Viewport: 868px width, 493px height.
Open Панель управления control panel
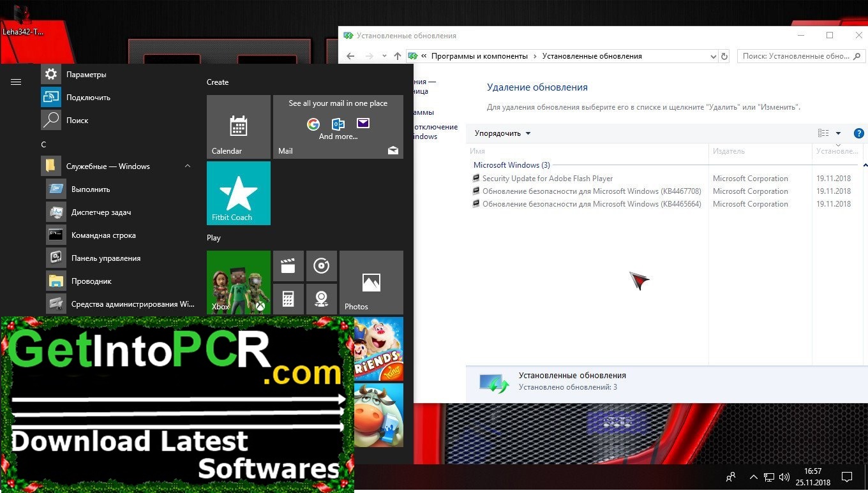coord(121,258)
